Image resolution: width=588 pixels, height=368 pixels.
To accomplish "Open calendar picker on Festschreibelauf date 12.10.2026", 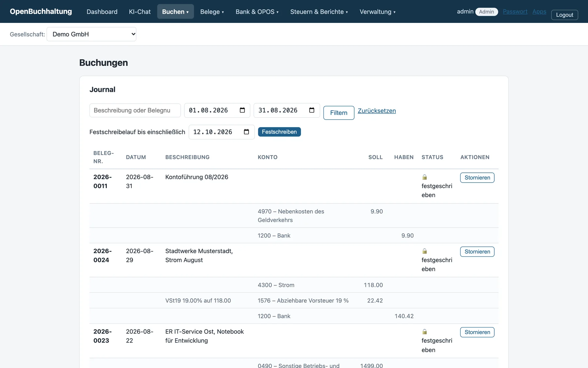I will pyautogui.click(x=247, y=132).
